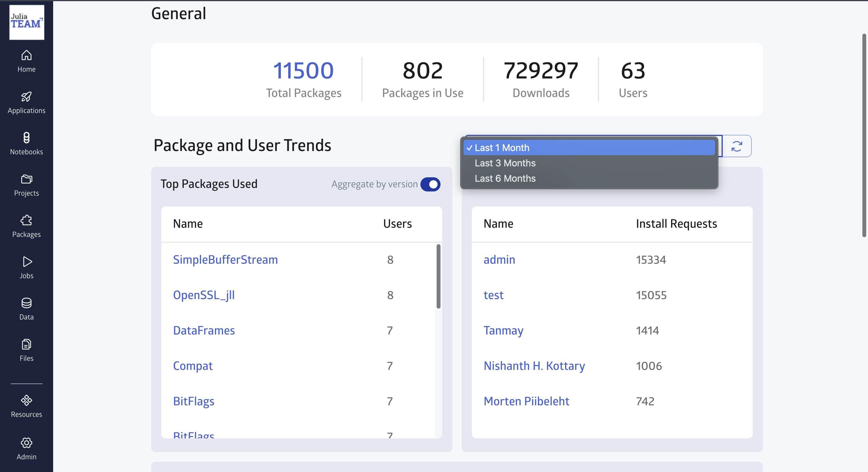The height and width of the screenshot is (472, 868).
Task: Click 729297 Downloads figure
Action: (541, 71)
